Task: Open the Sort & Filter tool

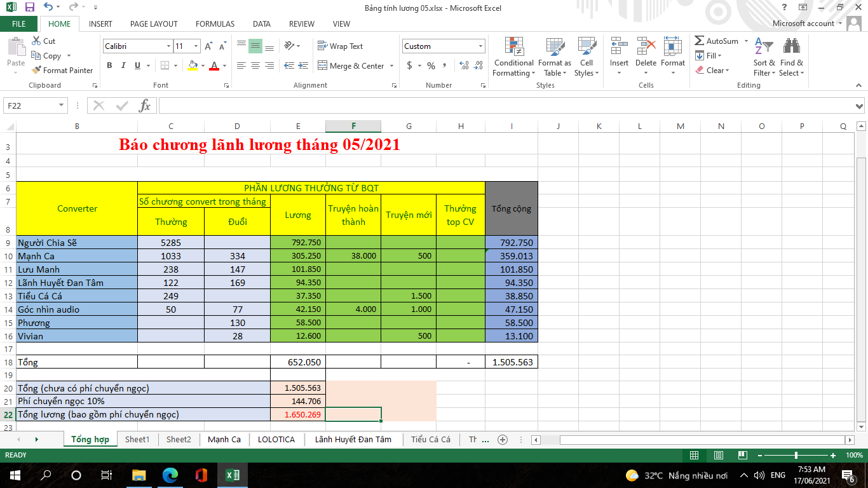Action: tap(764, 57)
